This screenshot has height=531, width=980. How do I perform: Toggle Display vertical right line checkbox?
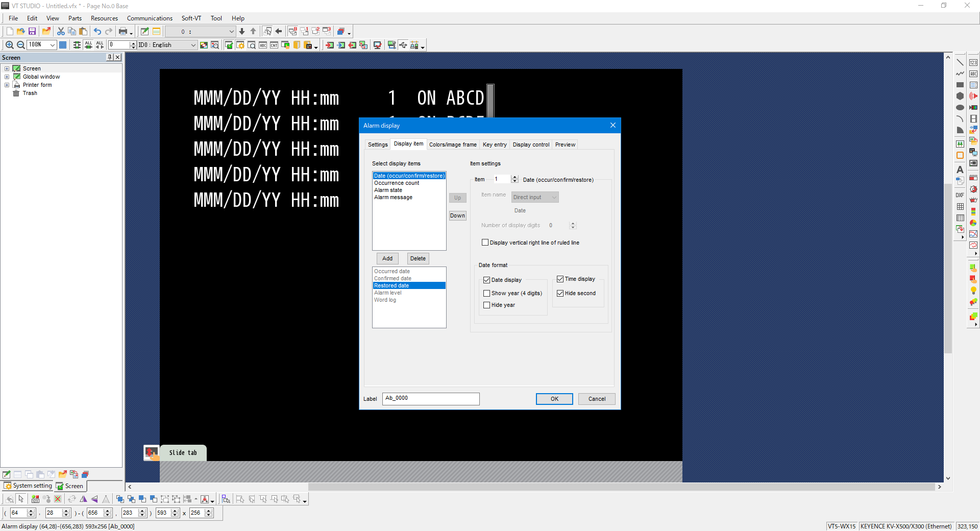[485, 243]
